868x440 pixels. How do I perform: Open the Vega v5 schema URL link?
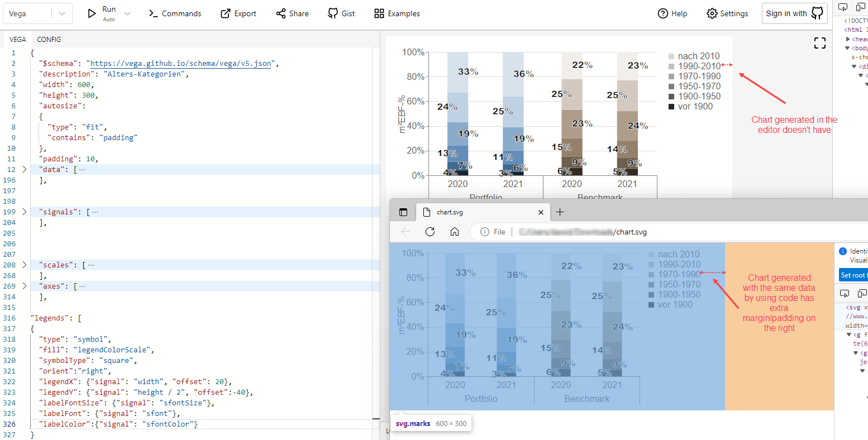point(181,63)
